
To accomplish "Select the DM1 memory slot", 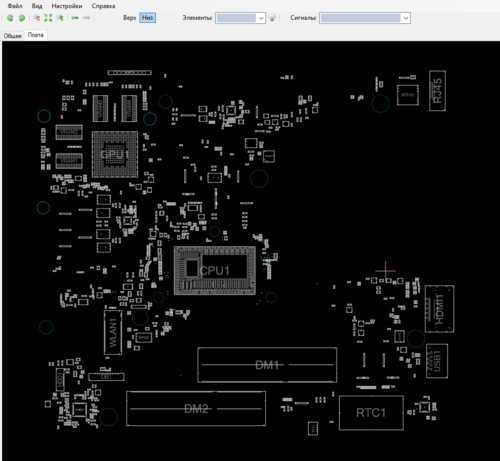I will tap(267, 365).
